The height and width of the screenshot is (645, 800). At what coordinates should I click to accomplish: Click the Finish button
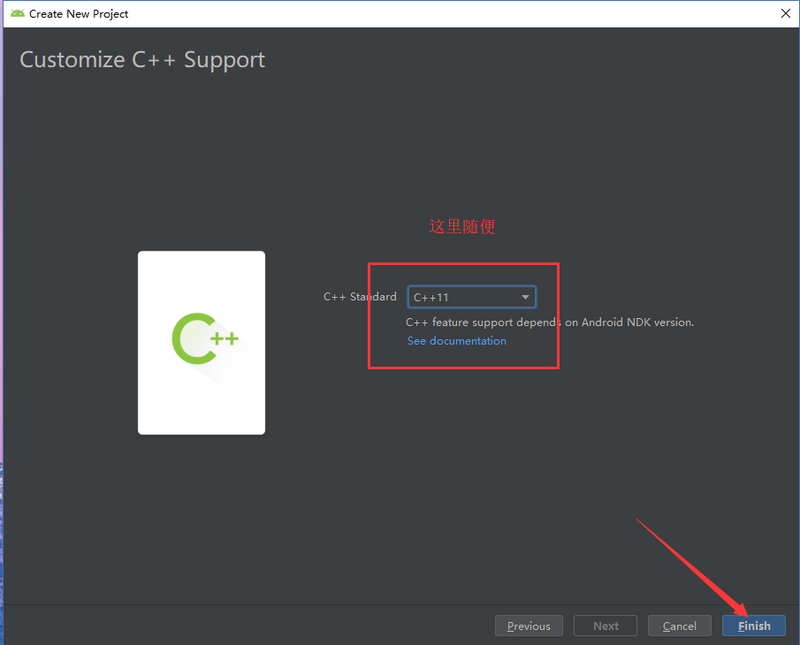pos(754,626)
